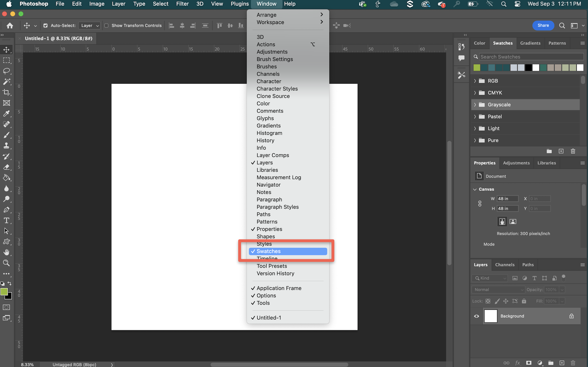Select the Eyedropper tool

pyautogui.click(x=7, y=114)
